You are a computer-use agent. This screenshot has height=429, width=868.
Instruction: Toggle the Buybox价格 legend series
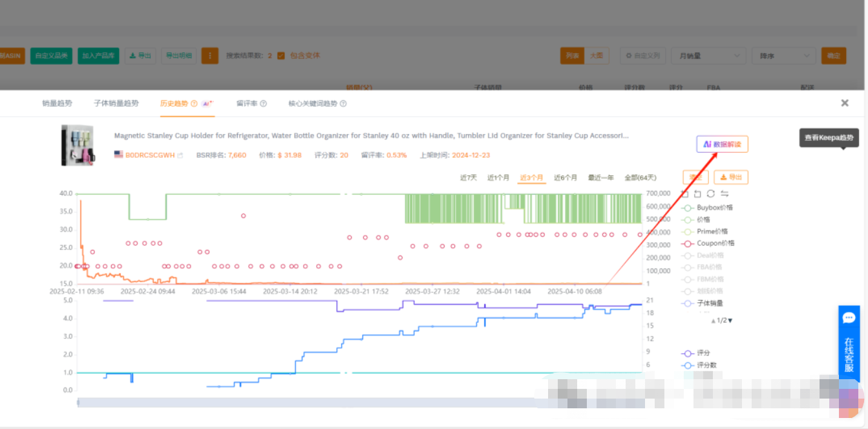tap(707, 208)
